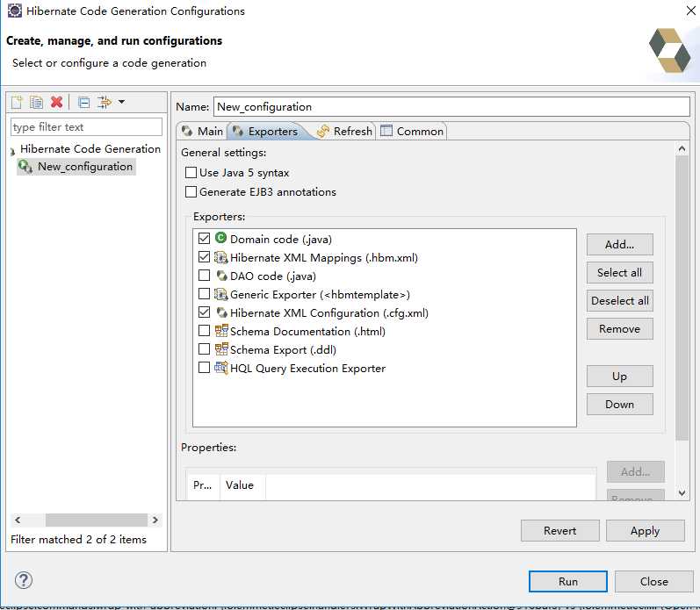Viewport: 700px width, 610px height.
Task: Click the Hibernate XML Mappings exporter icon
Action: (x=220, y=257)
